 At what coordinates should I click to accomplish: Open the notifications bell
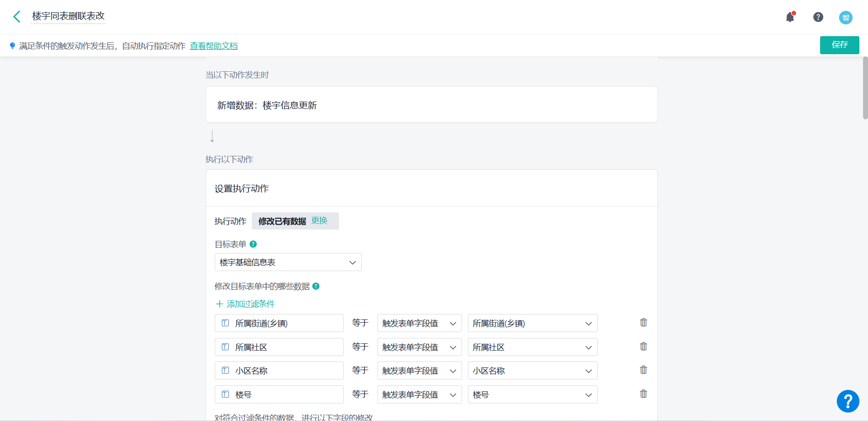[790, 17]
